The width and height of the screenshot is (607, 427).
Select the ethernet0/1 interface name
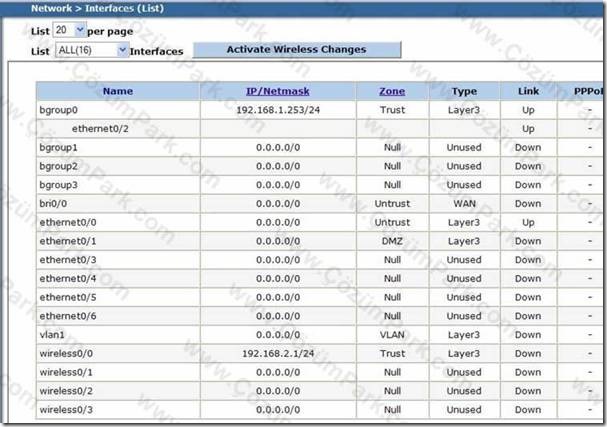[x=68, y=241]
